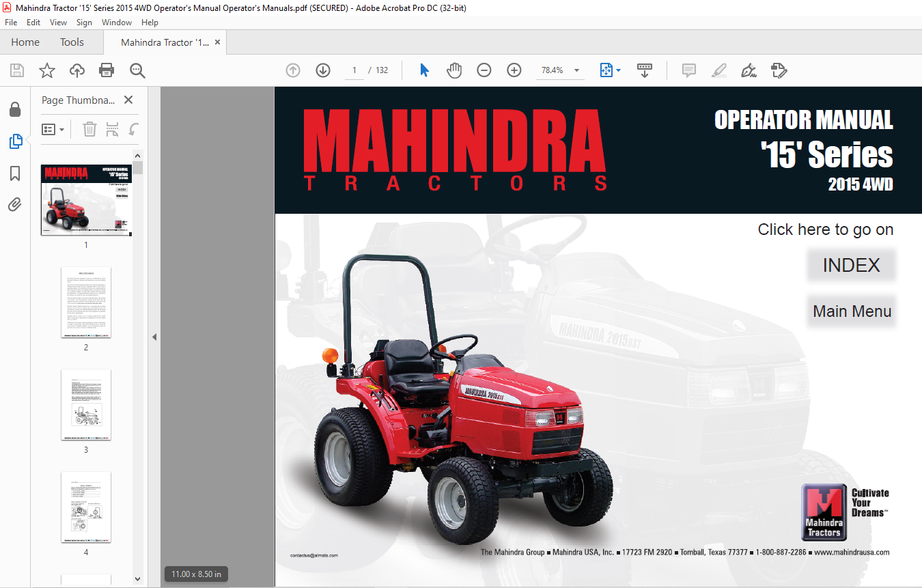Click the upload to cloud icon
Image resolution: width=922 pixels, height=588 pixels.
[76, 70]
